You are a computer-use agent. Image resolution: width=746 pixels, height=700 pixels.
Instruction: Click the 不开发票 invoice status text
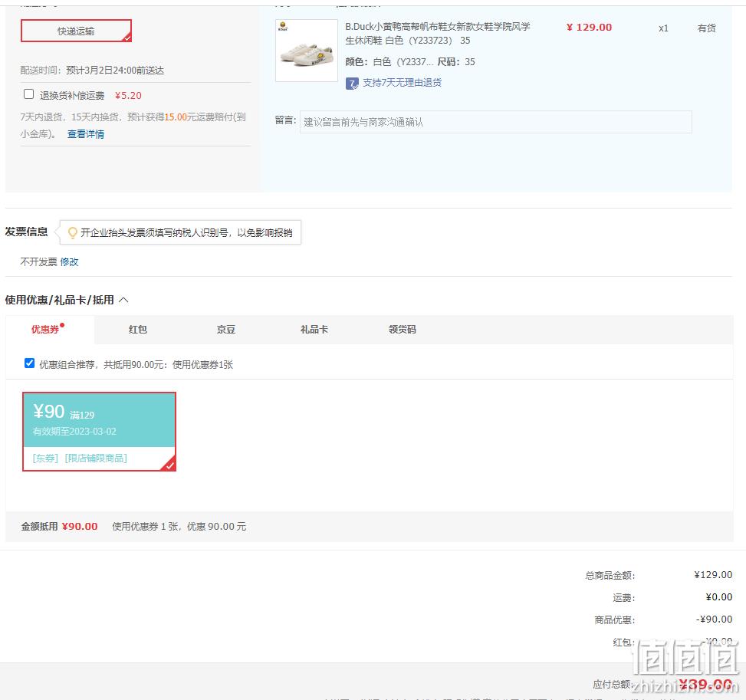tap(38, 261)
